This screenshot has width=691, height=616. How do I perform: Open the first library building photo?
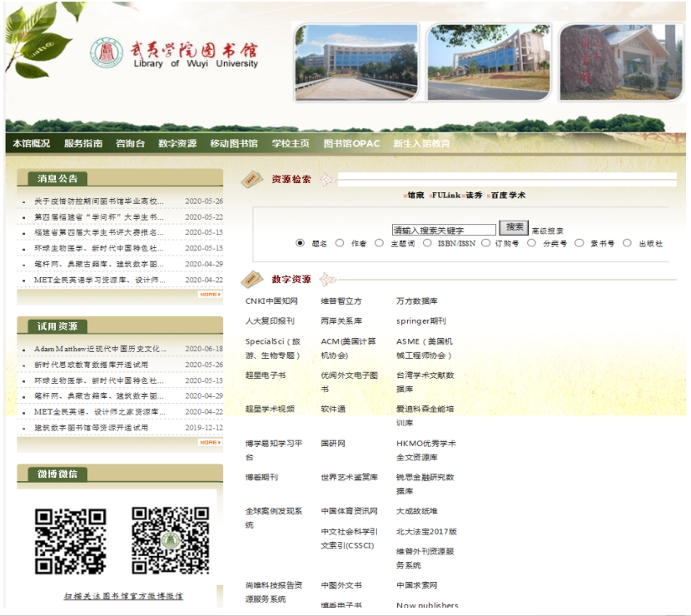click(x=355, y=62)
